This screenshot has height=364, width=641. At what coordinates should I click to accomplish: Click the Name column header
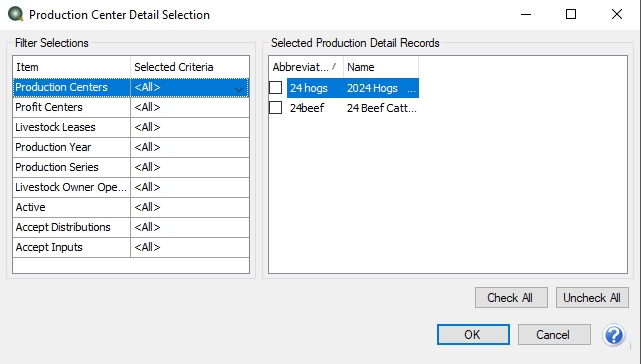coord(381,67)
